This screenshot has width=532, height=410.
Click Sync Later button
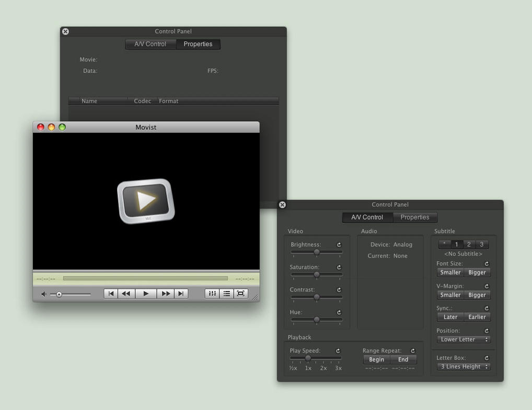(x=450, y=317)
